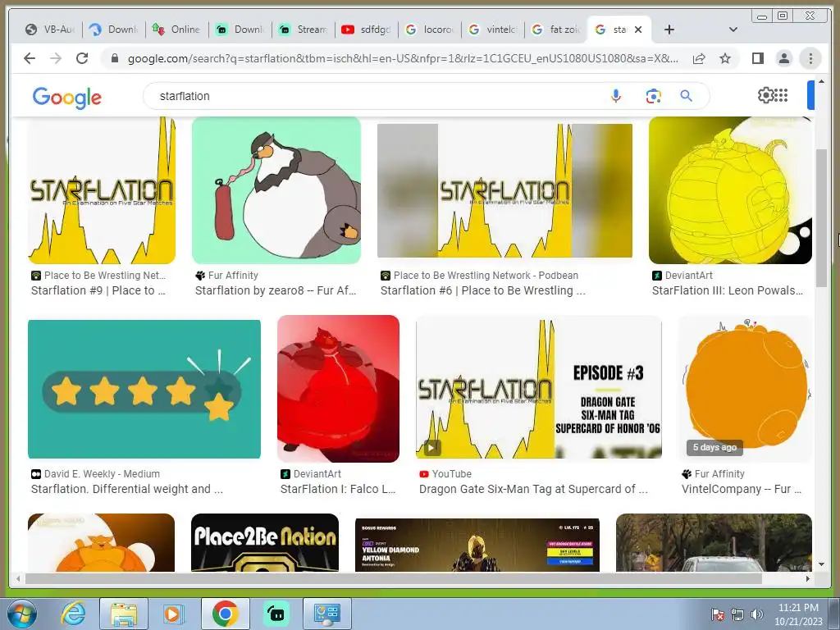Open Starflation #6 Place to Be Wrestling link
Image resolution: width=840 pixels, height=630 pixels.
(482, 290)
